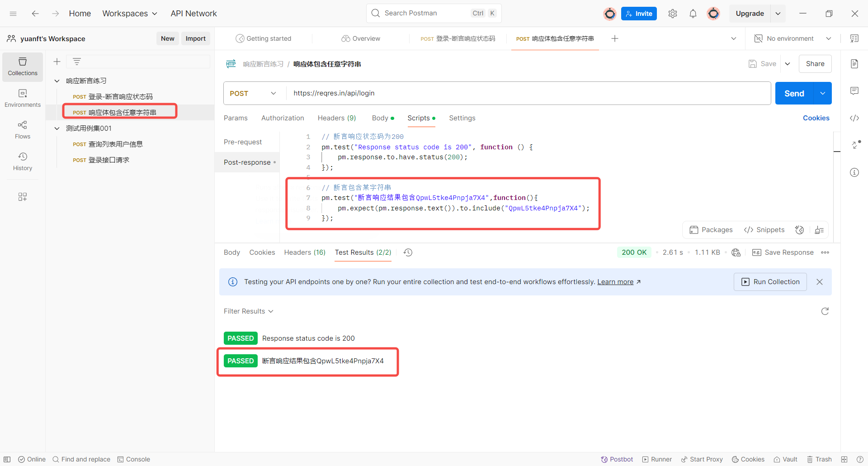Switch to the Authorization tab
This screenshot has width=868, height=466.
(x=283, y=118)
